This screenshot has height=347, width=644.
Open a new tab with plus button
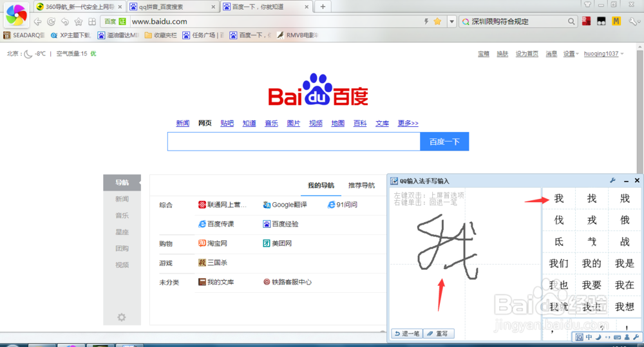323,6
